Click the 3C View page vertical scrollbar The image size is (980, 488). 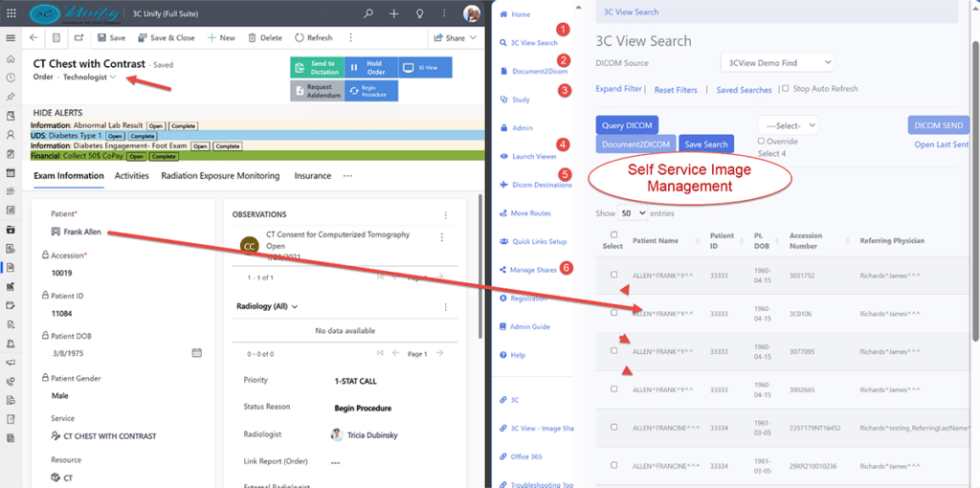click(x=974, y=191)
